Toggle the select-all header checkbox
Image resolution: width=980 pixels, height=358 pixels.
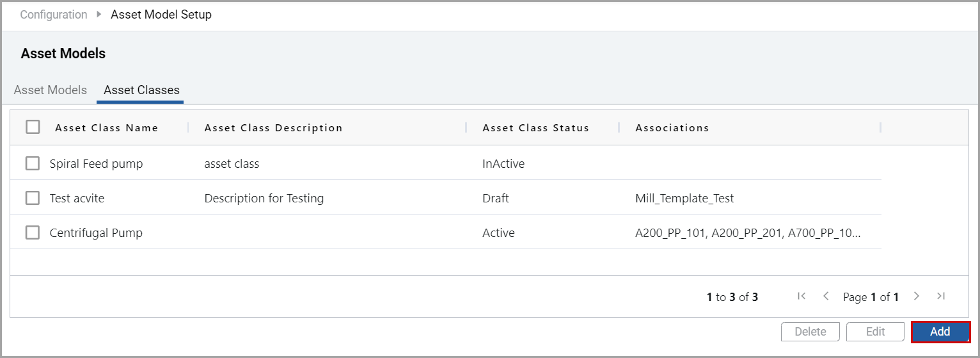pos(33,127)
